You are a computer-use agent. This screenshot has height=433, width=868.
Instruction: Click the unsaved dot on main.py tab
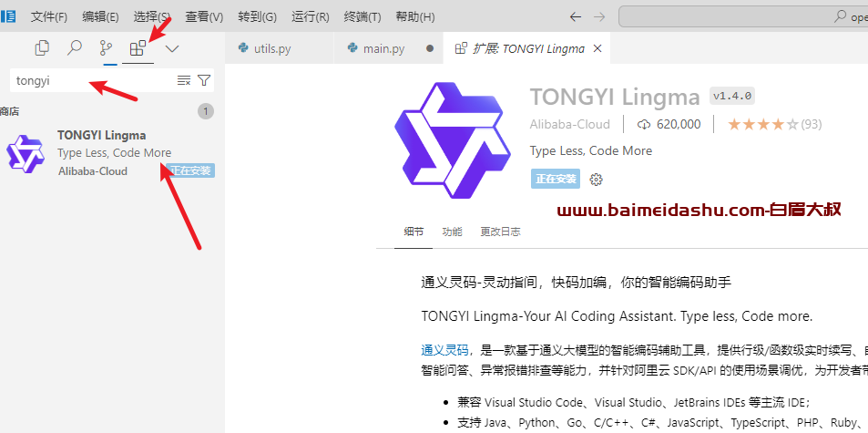[430, 48]
